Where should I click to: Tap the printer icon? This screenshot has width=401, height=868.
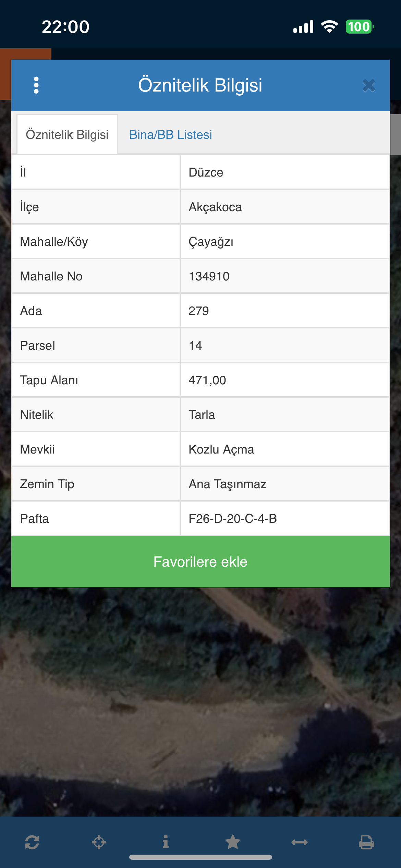(366, 842)
